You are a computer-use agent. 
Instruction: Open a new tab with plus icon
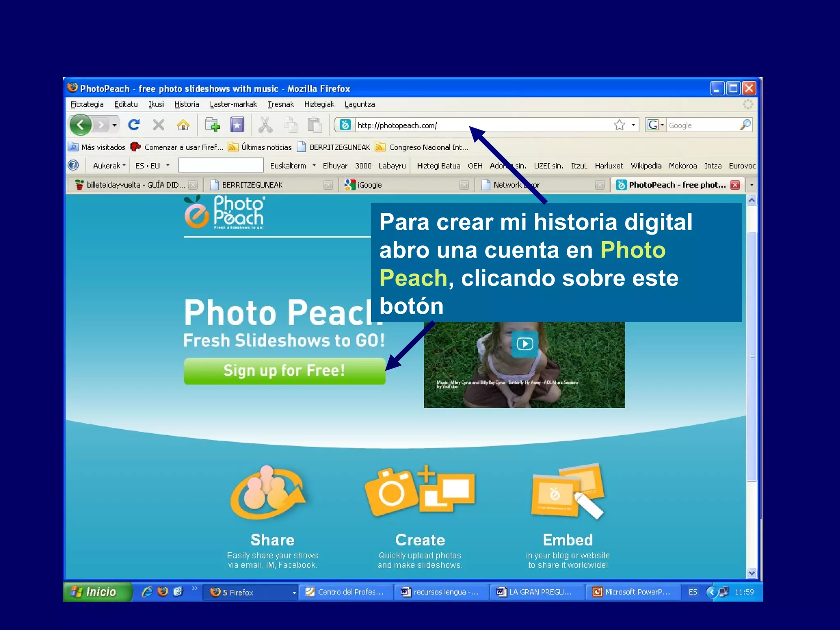(x=212, y=125)
